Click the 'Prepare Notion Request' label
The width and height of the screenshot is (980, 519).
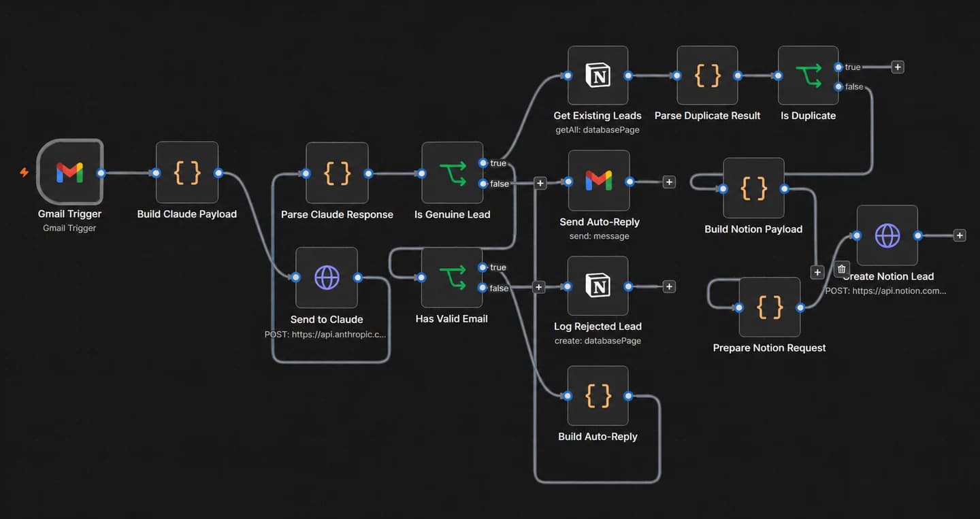pyautogui.click(x=770, y=348)
